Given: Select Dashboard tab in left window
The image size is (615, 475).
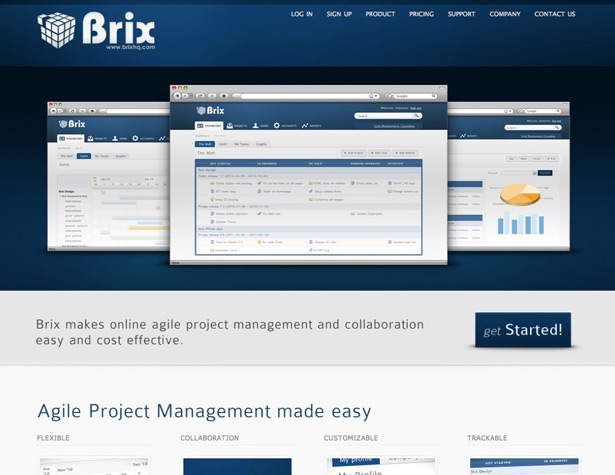Looking at the screenshot, I should (x=71, y=138).
